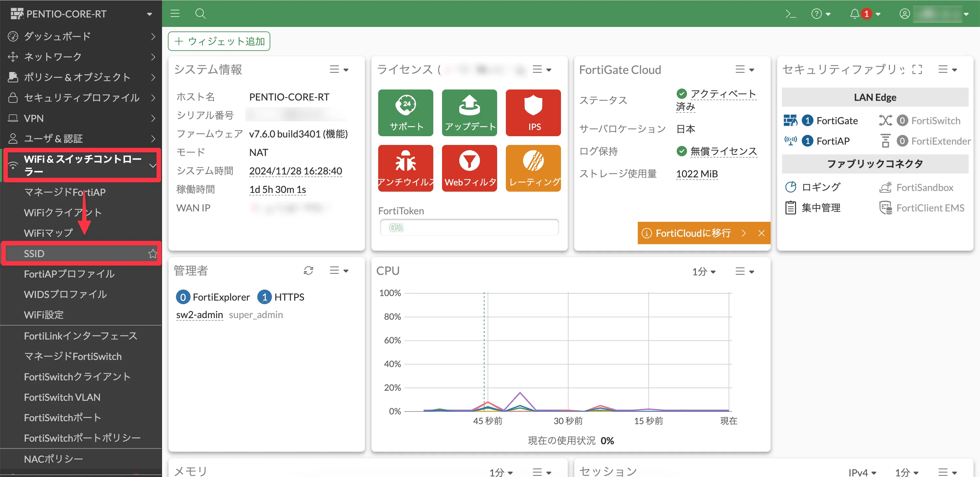980x477 pixels.
Task: Click the システム時間 2024/11/28 value link
Action: pyautogui.click(x=296, y=171)
